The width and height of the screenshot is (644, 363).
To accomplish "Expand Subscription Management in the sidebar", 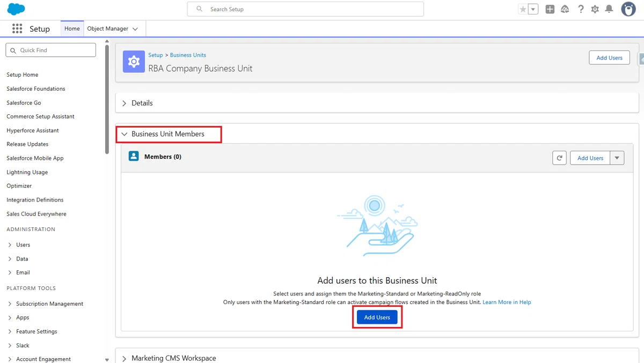I will click(x=10, y=304).
